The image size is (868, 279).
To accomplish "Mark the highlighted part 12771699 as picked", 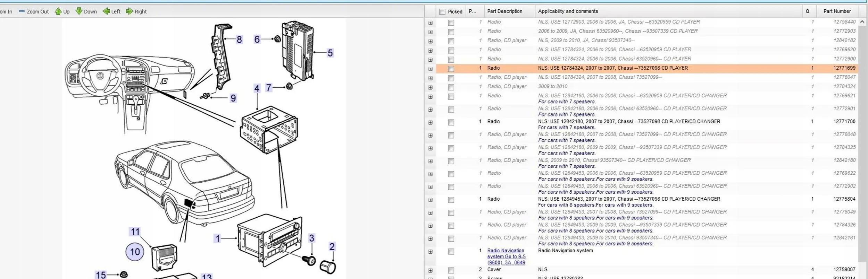I will [451, 69].
